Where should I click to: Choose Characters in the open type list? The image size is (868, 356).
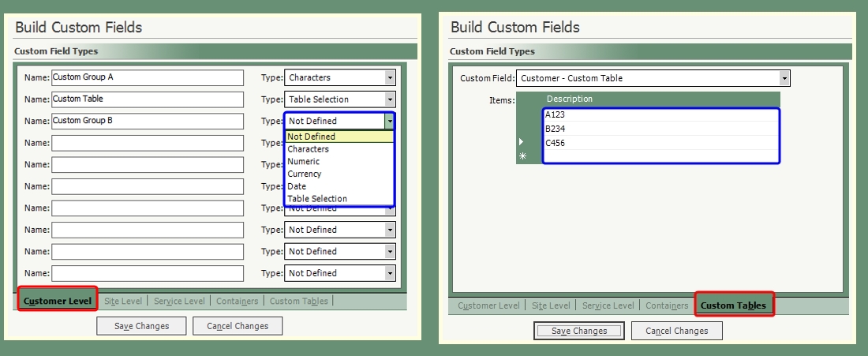pyautogui.click(x=339, y=149)
